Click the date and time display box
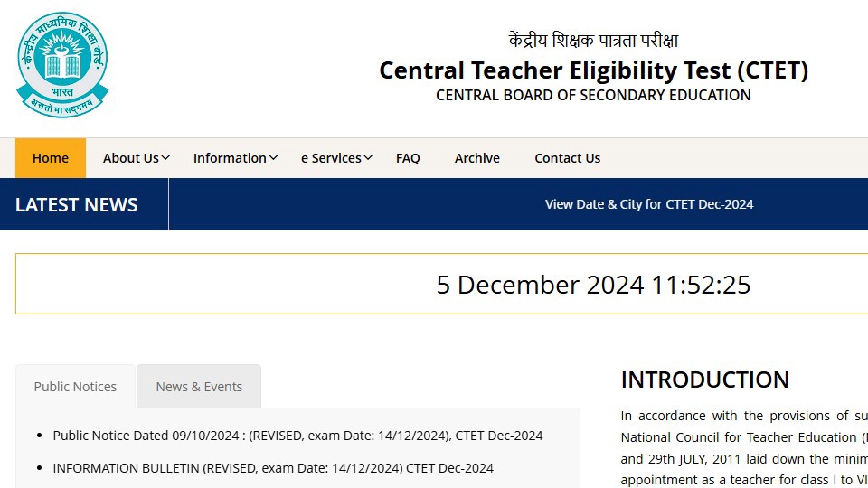Image resolution: width=868 pixels, height=488 pixels. pos(442,285)
